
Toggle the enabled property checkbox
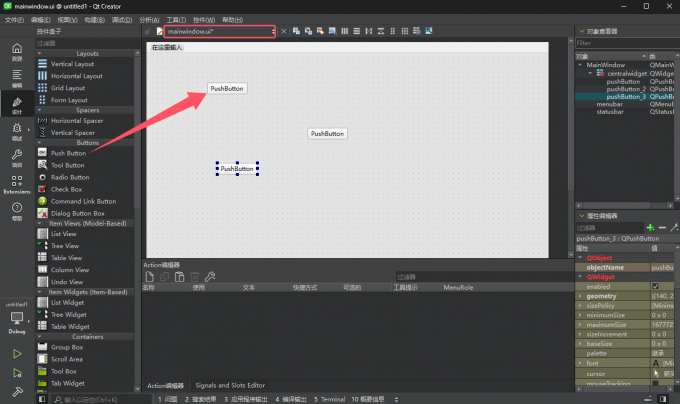pos(656,286)
